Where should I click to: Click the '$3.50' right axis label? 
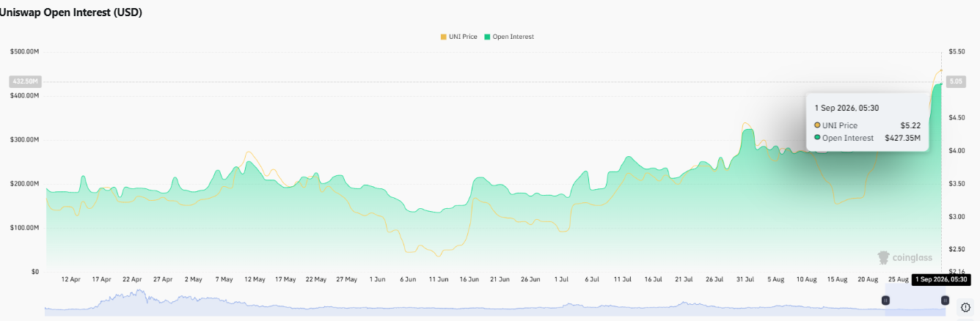tap(957, 183)
